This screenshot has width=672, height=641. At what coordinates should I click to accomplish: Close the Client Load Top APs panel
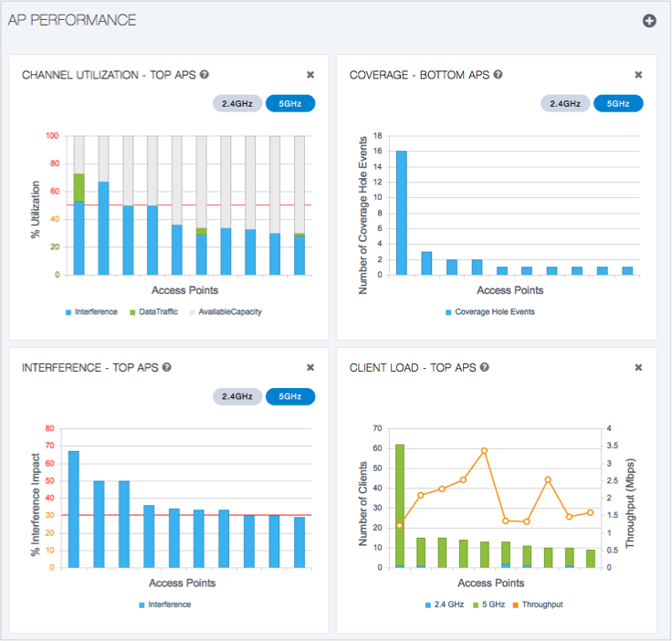pyautogui.click(x=638, y=368)
